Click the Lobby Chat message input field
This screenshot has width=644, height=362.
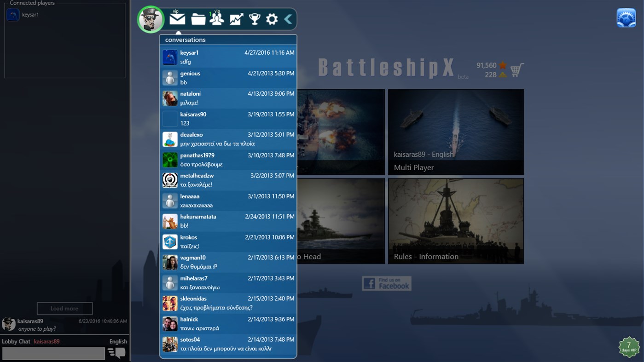[53, 353]
